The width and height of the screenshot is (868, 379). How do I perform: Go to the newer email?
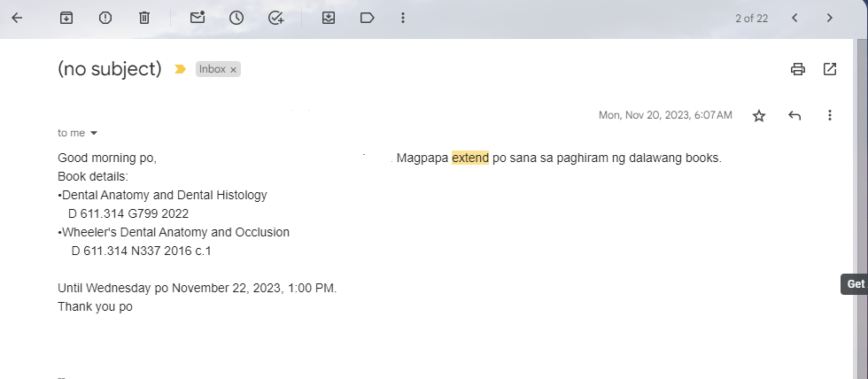pos(794,18)
